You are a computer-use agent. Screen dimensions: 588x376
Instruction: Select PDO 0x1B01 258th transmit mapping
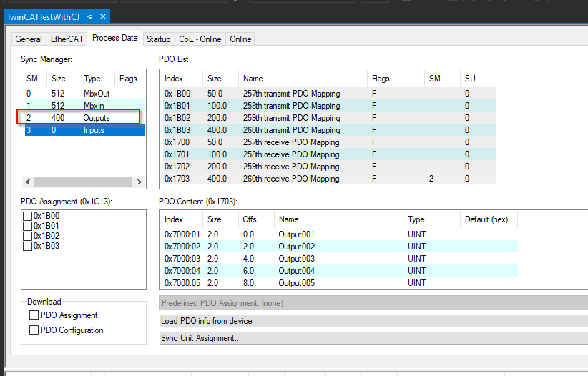[x=328, y=106]
